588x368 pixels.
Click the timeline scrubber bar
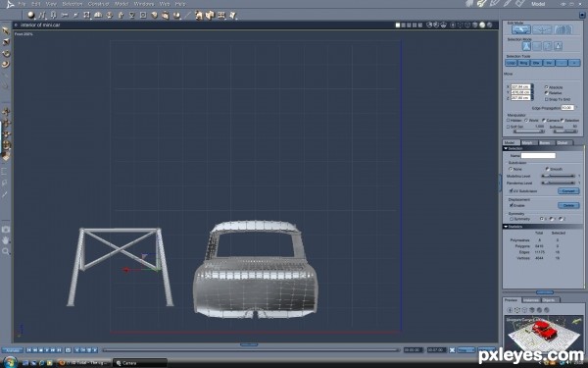click(x=250, y=350)
